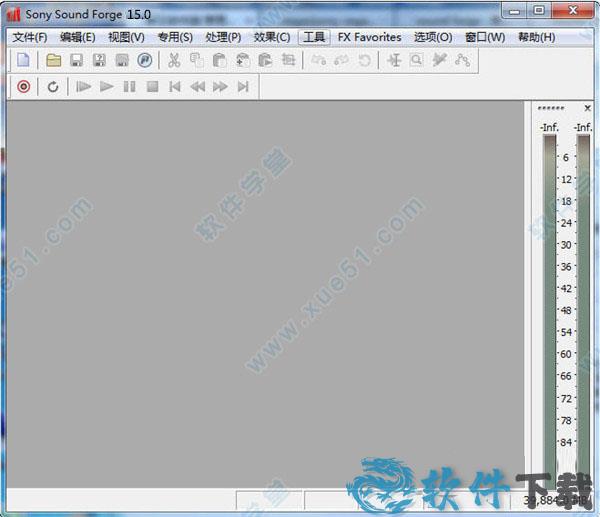Close the level meters panel
Viewport: 600px width, 517px height.
click(x=587, y=108)
